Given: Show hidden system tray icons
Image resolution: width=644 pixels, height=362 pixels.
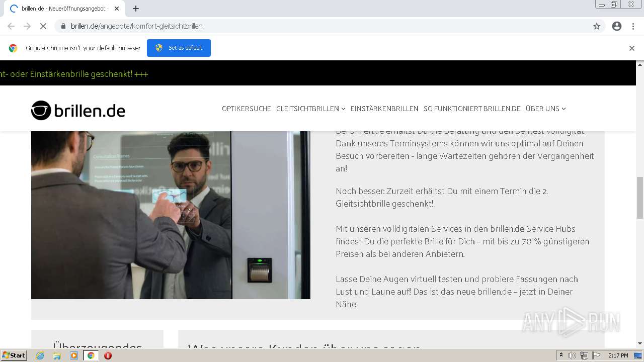Looking at the screenshot, I should [x=561, y=355].
